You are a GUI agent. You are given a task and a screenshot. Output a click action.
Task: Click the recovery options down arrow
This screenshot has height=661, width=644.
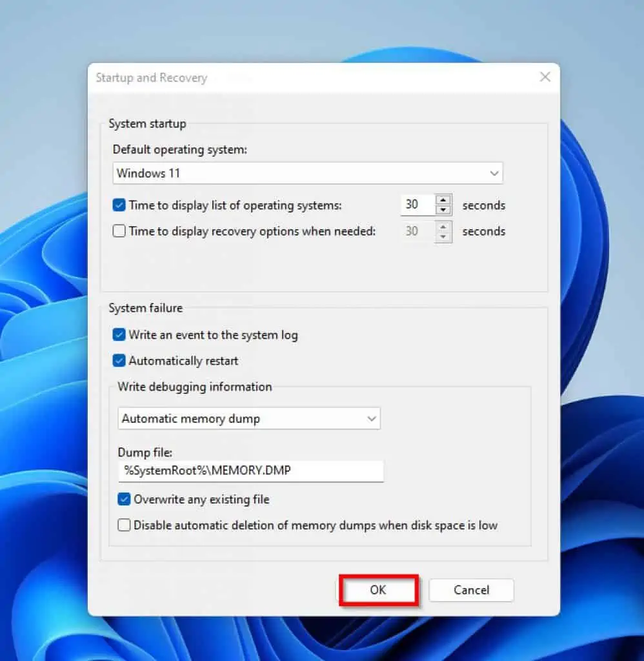coord(443,236)
